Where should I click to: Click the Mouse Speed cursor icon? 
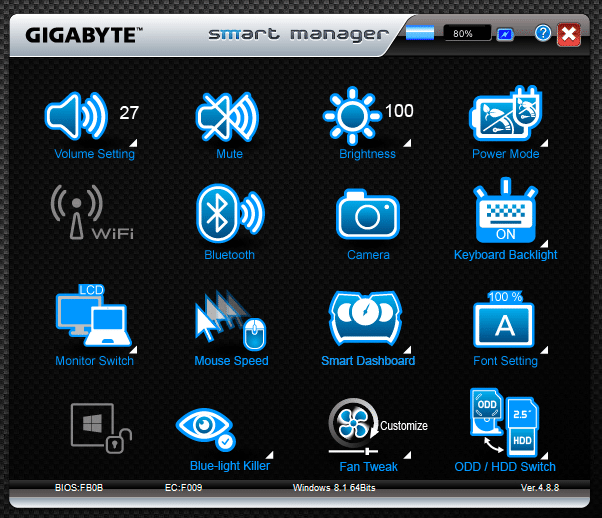coord(230,320)
